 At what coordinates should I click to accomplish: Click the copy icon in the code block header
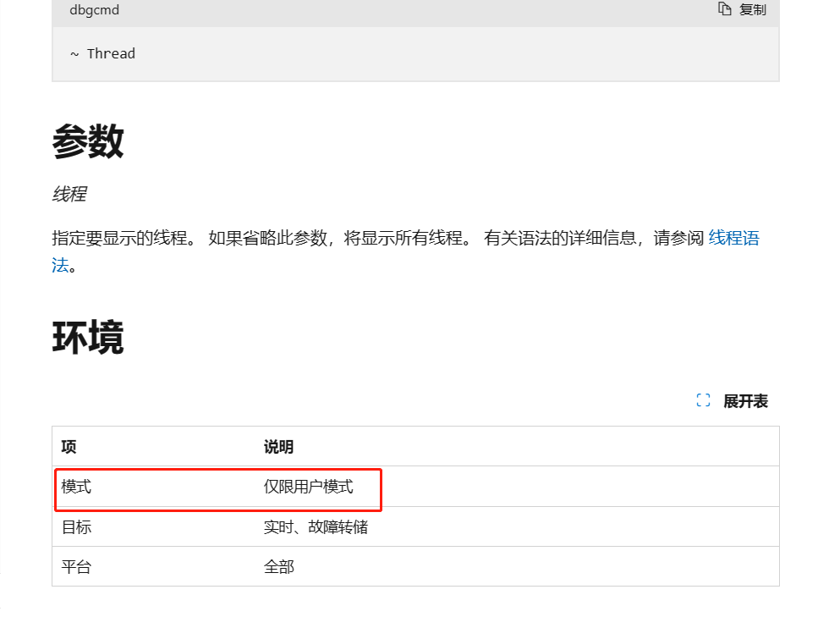724,9
